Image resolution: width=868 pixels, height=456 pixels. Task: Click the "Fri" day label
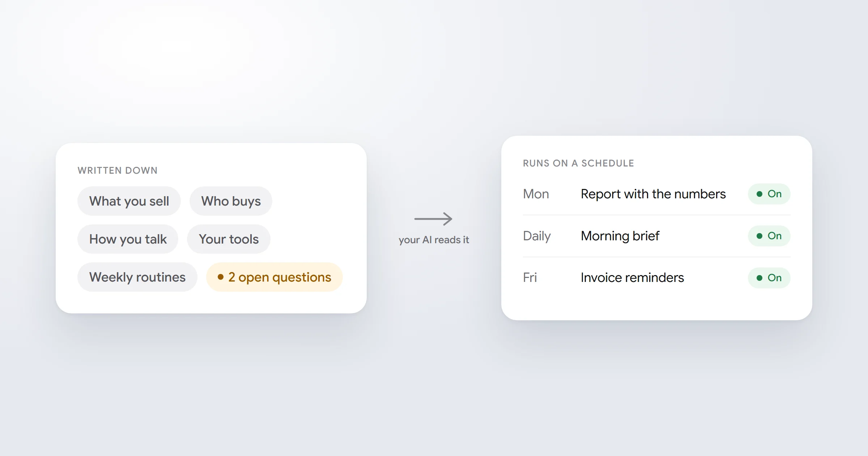click(x=530, y=278)
